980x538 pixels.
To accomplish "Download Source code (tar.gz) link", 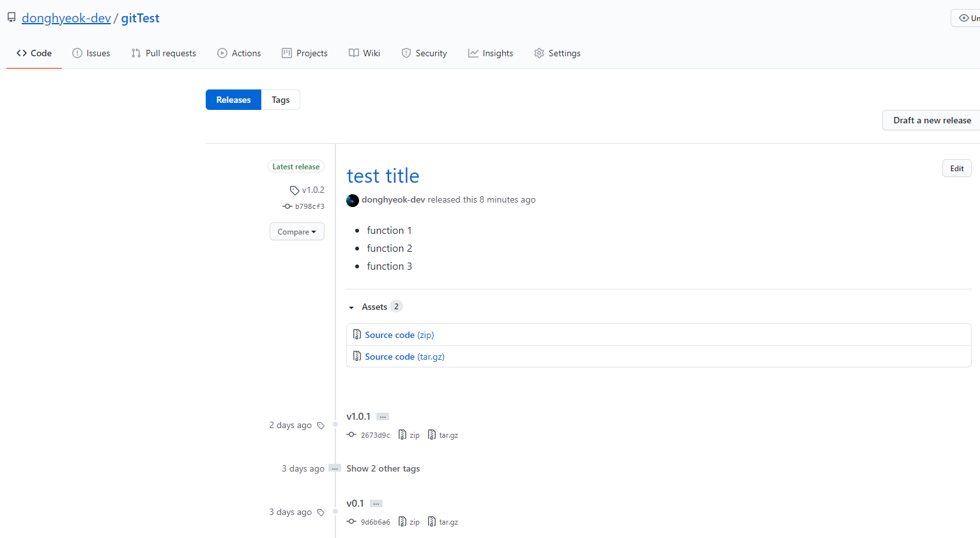I will point(404,357).
